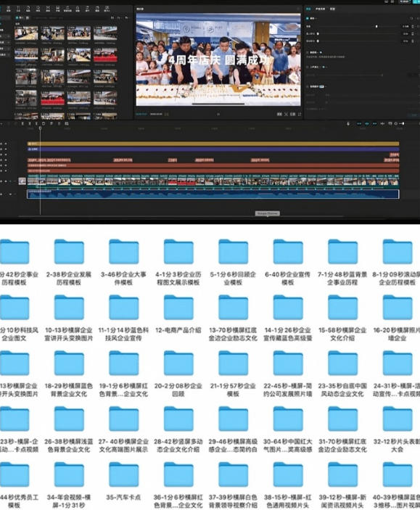Click the microphone record icon above the timeline
420x510 pixels.
tap(348, 123)
